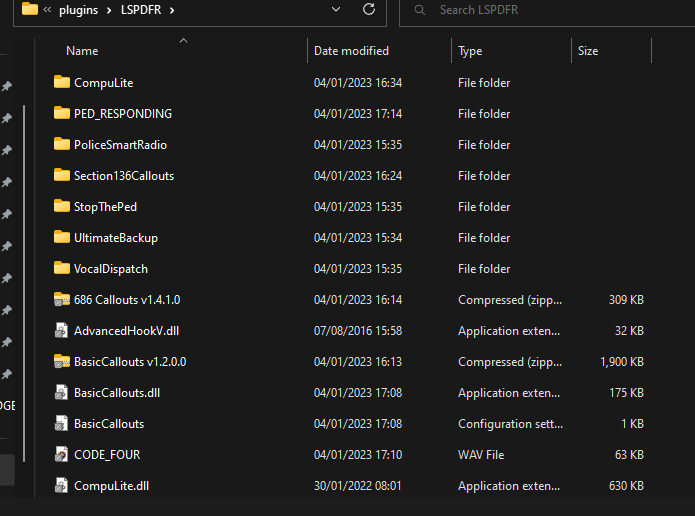
Task: Click the 630 KB size cell
Action: pos(626,486)
